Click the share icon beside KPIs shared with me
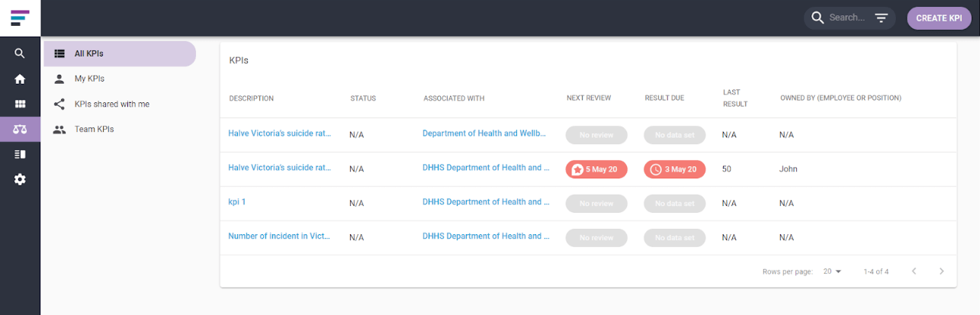 tap(59, 104)
